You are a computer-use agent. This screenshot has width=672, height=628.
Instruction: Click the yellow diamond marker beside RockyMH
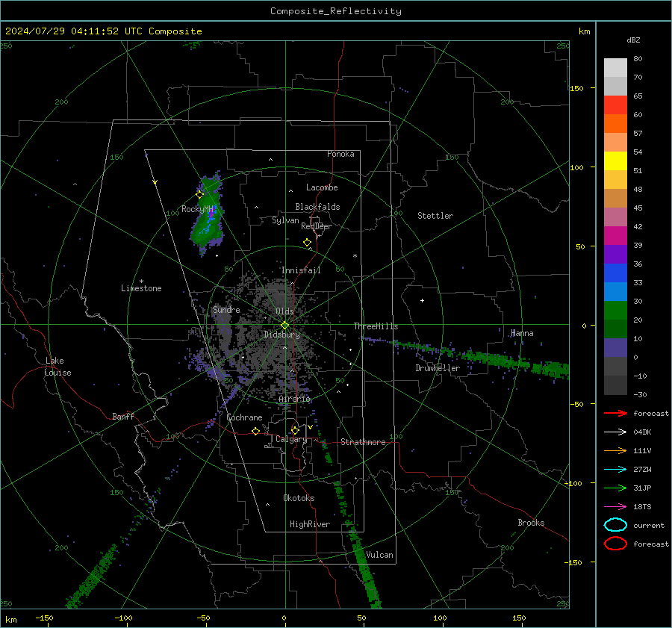(x=199, y=195)
